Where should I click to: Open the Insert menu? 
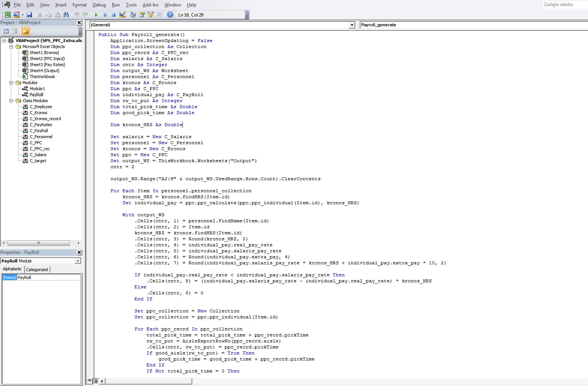(x=61, y=5)
